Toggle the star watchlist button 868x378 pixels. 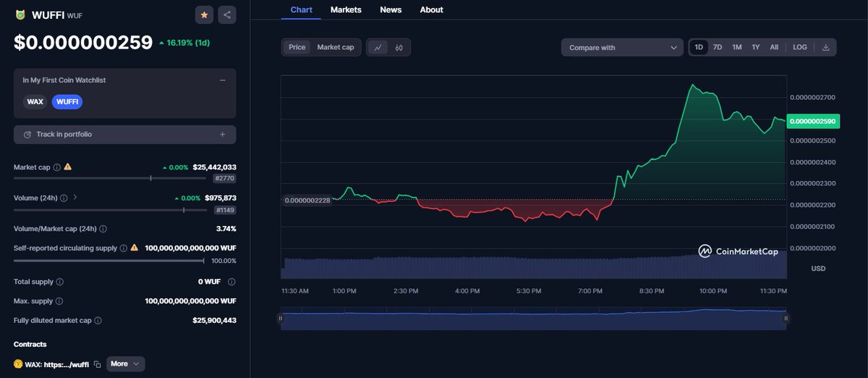tap(204, 14)
